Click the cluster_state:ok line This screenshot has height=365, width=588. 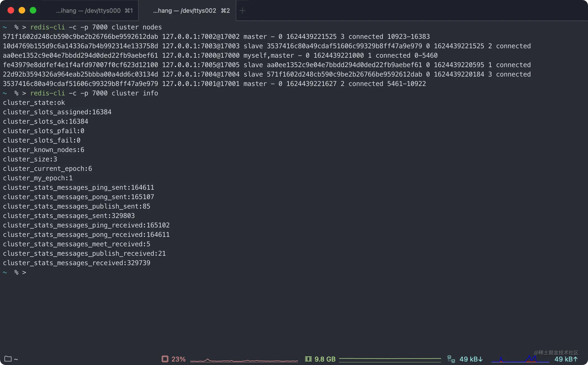tap(34, 103)
